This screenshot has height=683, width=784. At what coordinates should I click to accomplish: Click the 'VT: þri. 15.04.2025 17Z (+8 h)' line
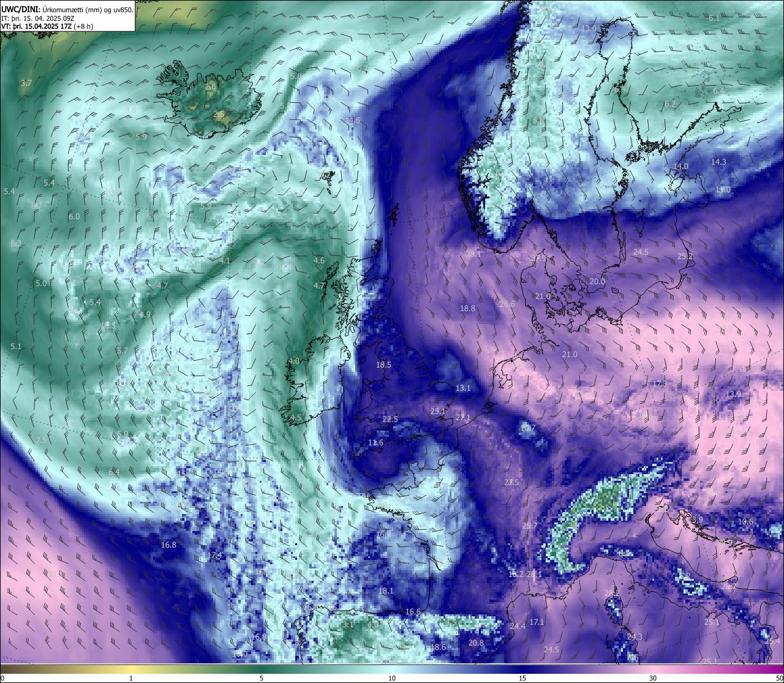click(48, 26)
